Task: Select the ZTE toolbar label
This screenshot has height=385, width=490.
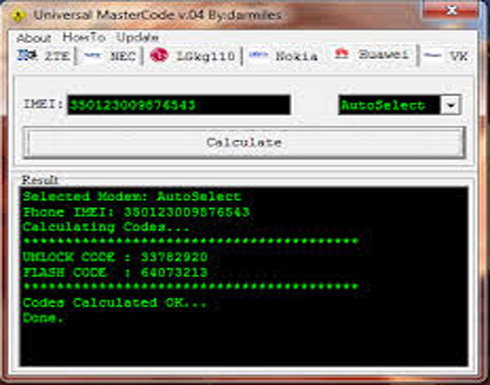Action: 57,56
